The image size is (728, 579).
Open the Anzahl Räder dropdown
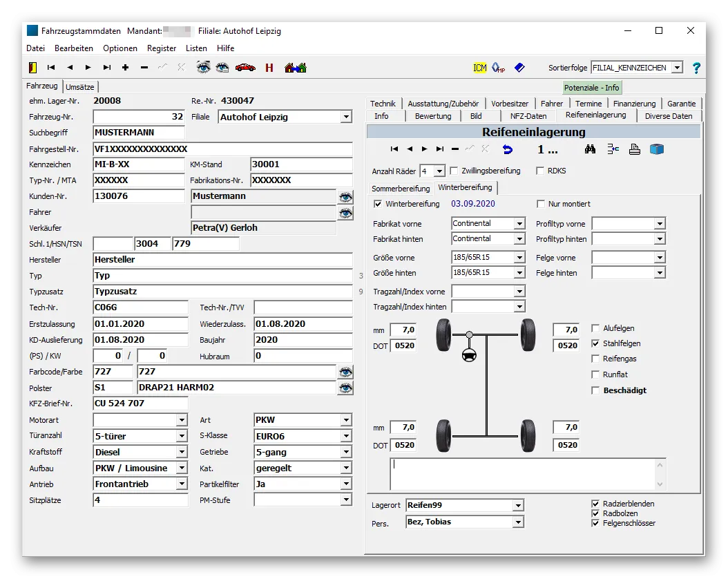pos(440,171)
